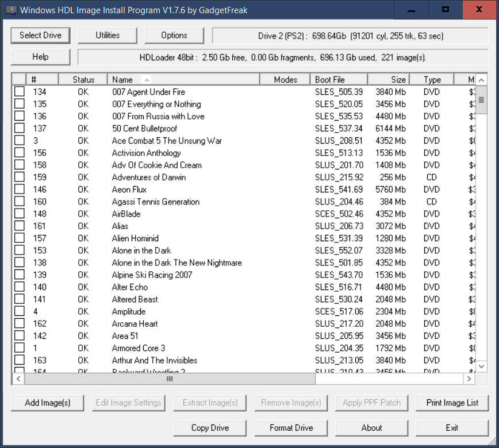
Task: Select Adv Of Cookie And Cream entry
Action: pos(244,165)
